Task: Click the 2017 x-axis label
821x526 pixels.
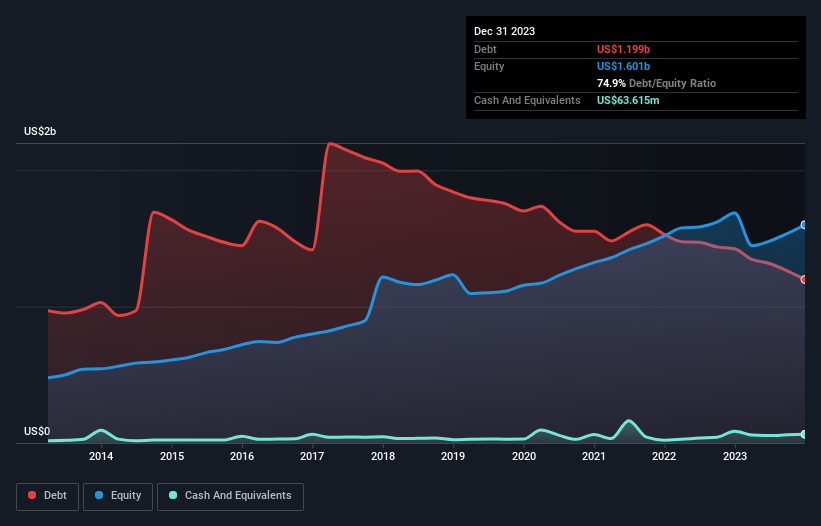Action: 312,456
